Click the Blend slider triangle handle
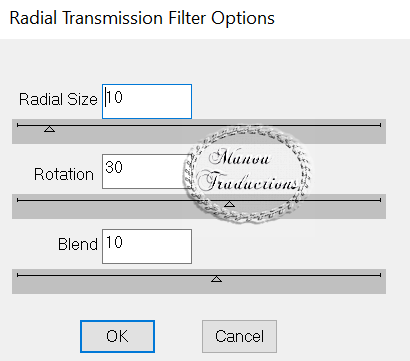This screenshot has width=410, height=361. pyautogui.click(x=217, y=279)
